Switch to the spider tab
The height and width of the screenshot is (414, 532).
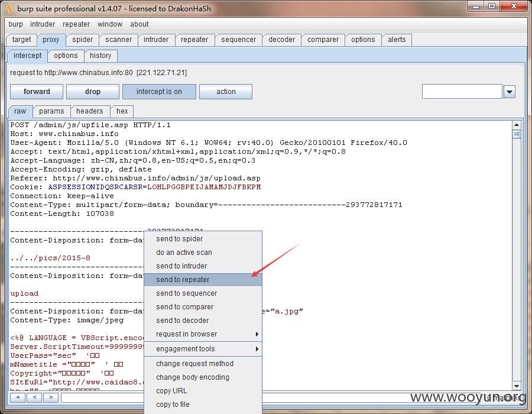82,40
